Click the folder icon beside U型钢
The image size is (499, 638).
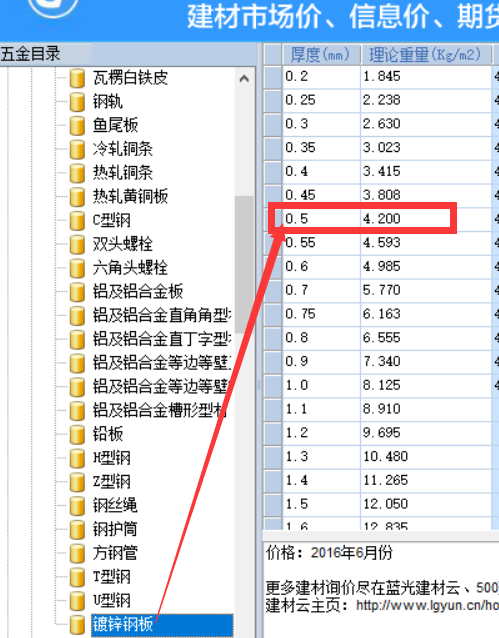[77, 601]
